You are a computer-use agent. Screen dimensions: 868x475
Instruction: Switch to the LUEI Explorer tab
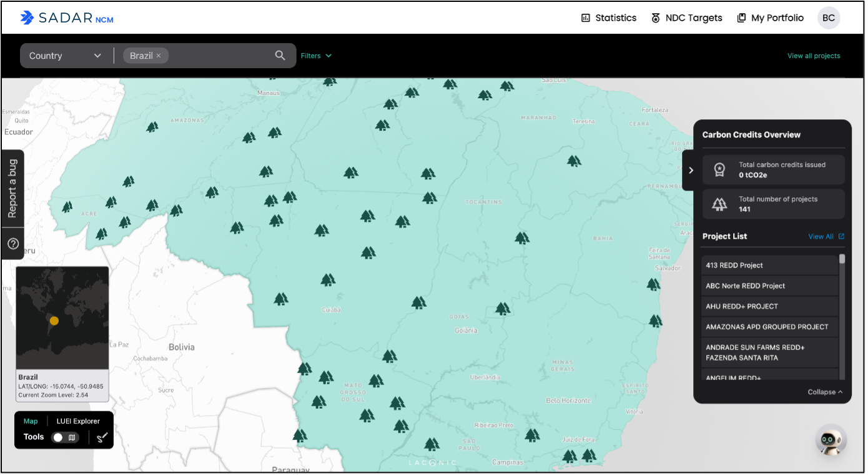(x=78, y=421)
